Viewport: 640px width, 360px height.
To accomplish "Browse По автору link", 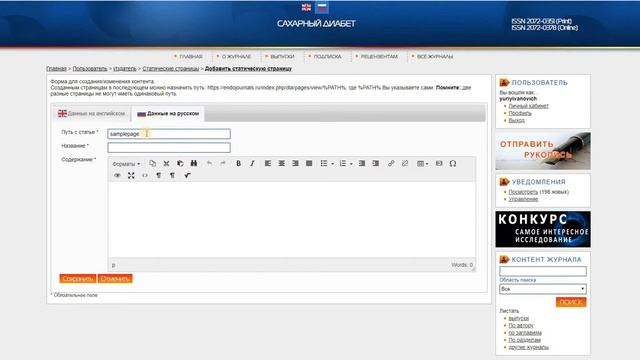I will coord(521,325).
